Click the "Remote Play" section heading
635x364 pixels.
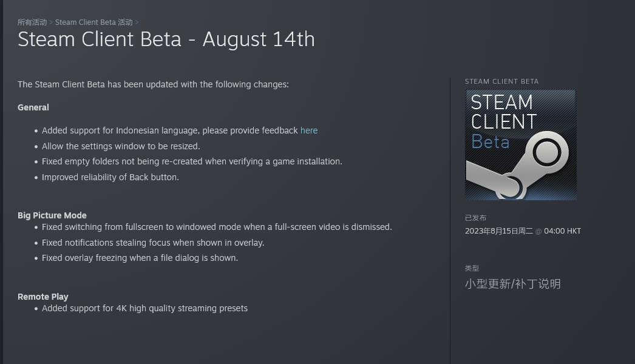click(42, 297)
